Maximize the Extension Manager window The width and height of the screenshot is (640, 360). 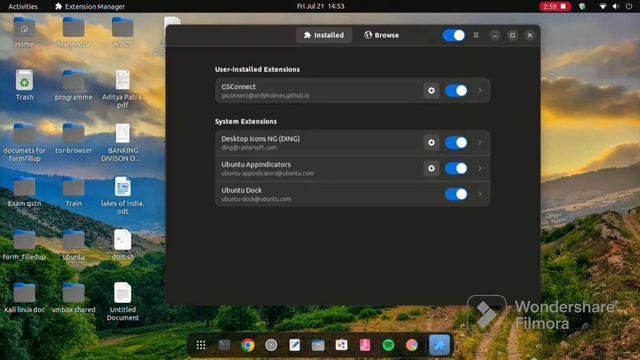click(512, 35)
